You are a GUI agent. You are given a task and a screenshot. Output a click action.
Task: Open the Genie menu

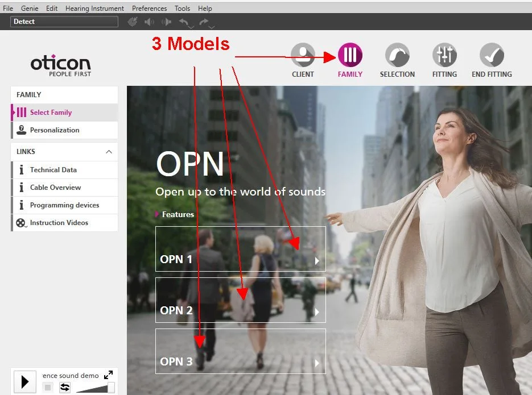coord(30,8)
